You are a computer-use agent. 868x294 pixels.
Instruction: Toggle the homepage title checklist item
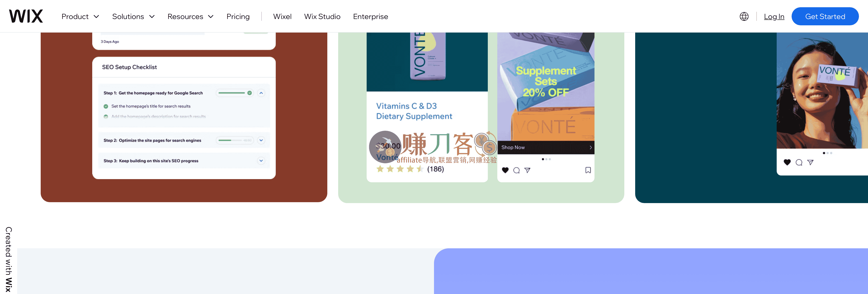click(106, 106)
